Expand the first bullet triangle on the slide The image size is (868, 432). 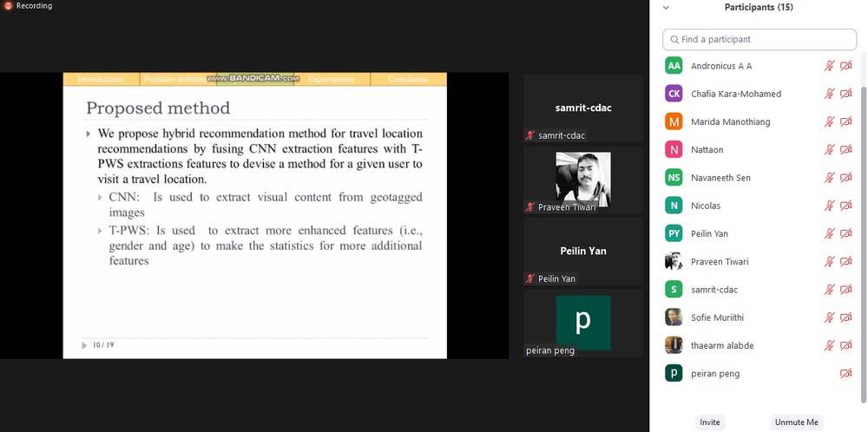(x=89, y=134)
